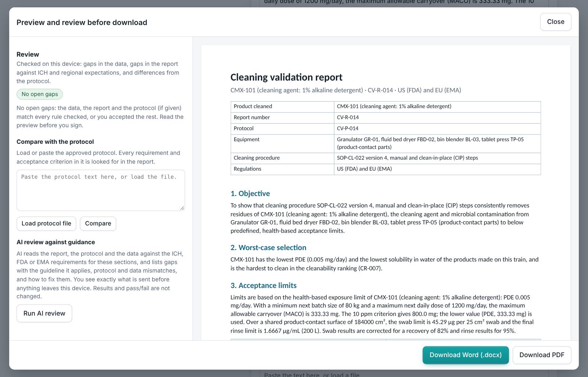Click the Download Word (.docx) button
588x377 pixels.
point(466,355)
